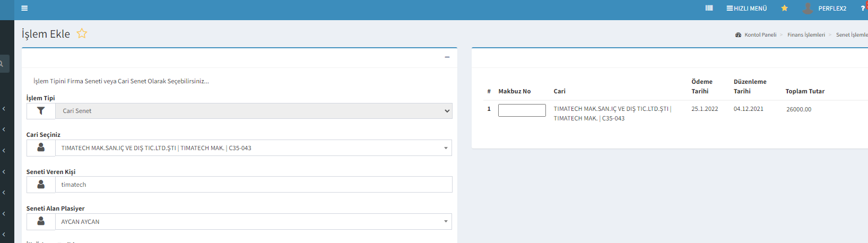Open the Seneti Alan Plasiyer dropdown

click(254, 222)
